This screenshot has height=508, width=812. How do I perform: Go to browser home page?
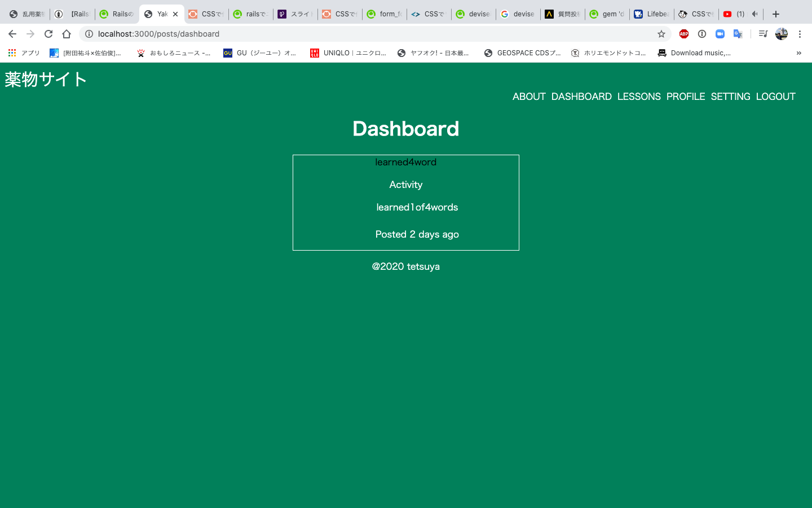(x=67, y=34)
